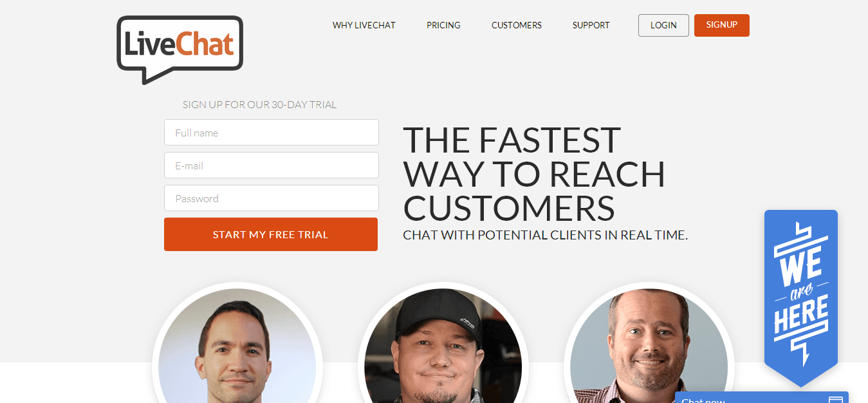Go to the PRICING page
868x403 pixels.
click(443, 25)
